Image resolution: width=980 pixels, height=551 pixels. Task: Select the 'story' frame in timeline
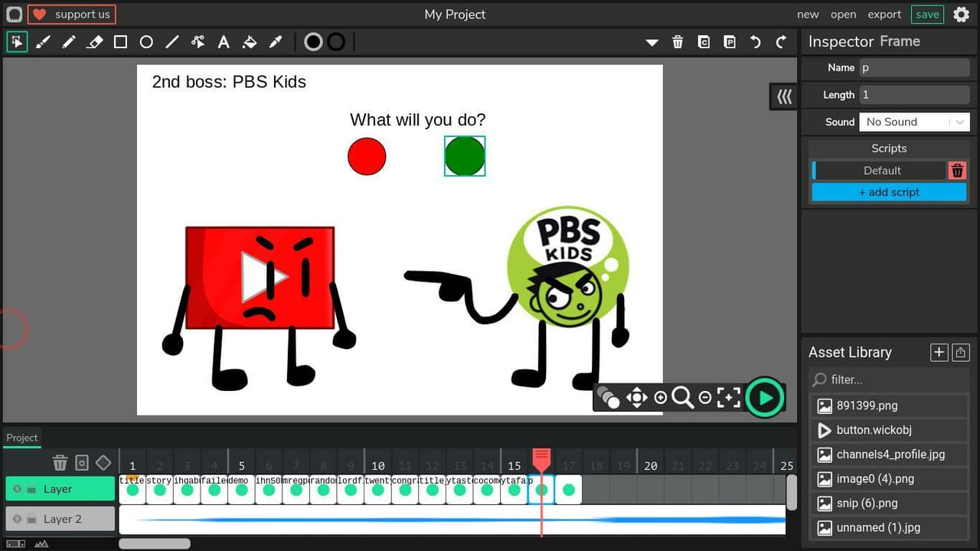click(159, 489)
